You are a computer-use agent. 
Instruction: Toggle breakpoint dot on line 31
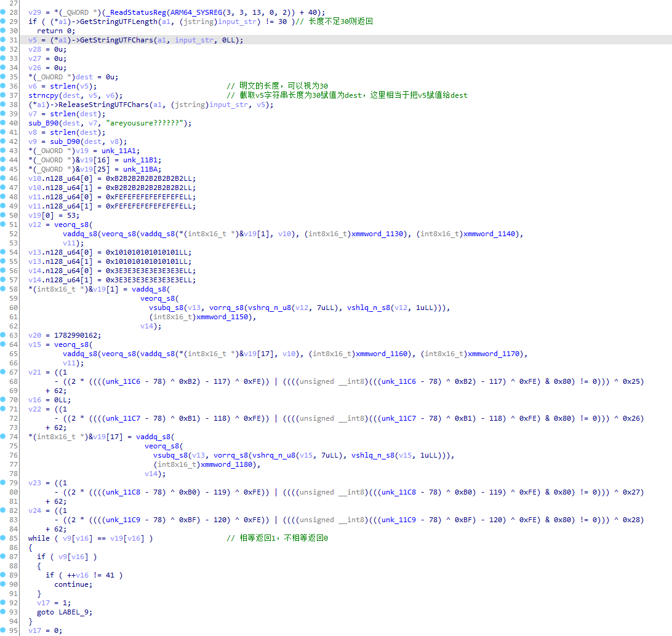[3, 40]
